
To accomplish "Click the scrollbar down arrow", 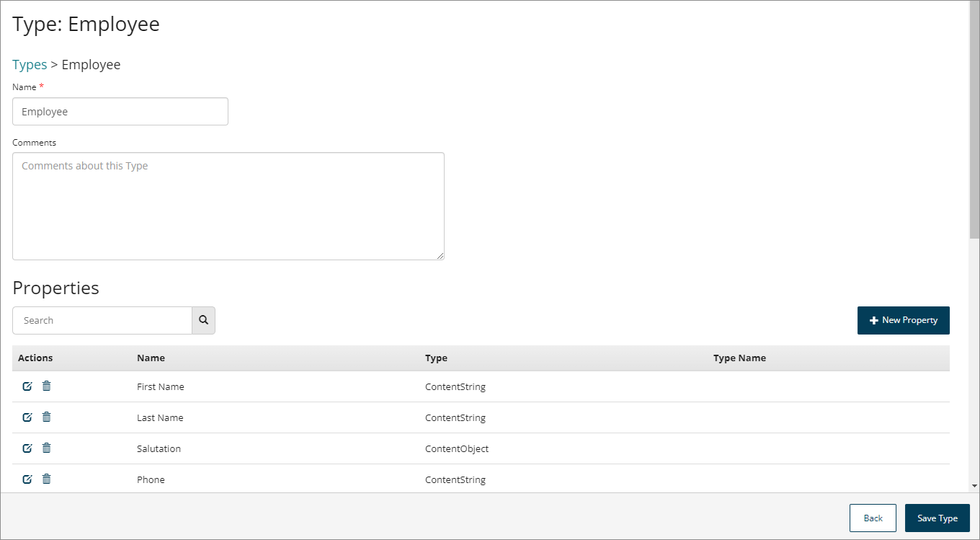I will click(974, 486).
